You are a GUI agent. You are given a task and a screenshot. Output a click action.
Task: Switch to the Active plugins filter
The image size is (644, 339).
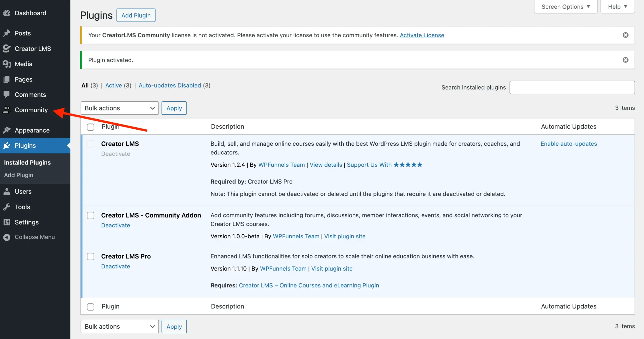tap(114, 85)
